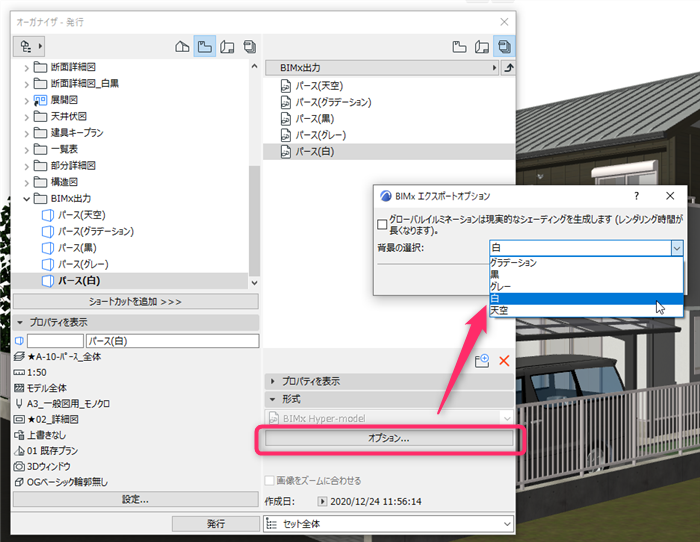Switch left panel to Layout Book icon
This screenshot has width=700, height=542.
click(x=227, y=46)
